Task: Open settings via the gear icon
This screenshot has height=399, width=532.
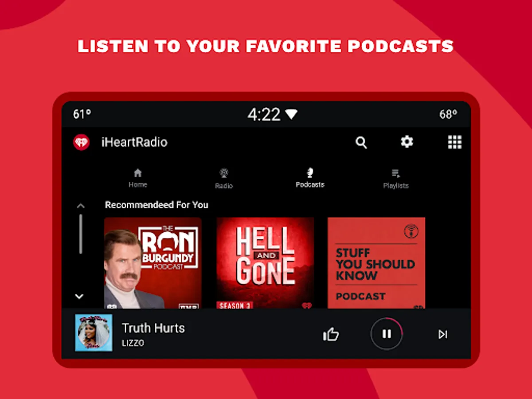Action: [x=407, y=142]
